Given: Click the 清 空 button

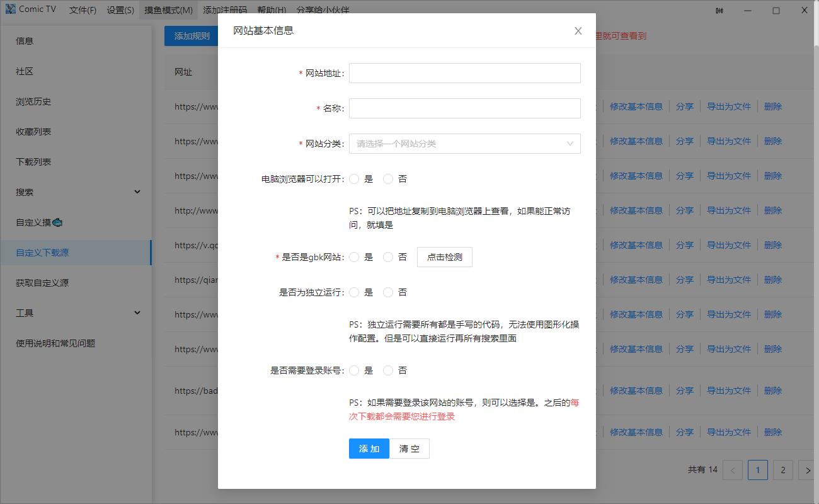Looking at the screenshot, I should 409,449.
